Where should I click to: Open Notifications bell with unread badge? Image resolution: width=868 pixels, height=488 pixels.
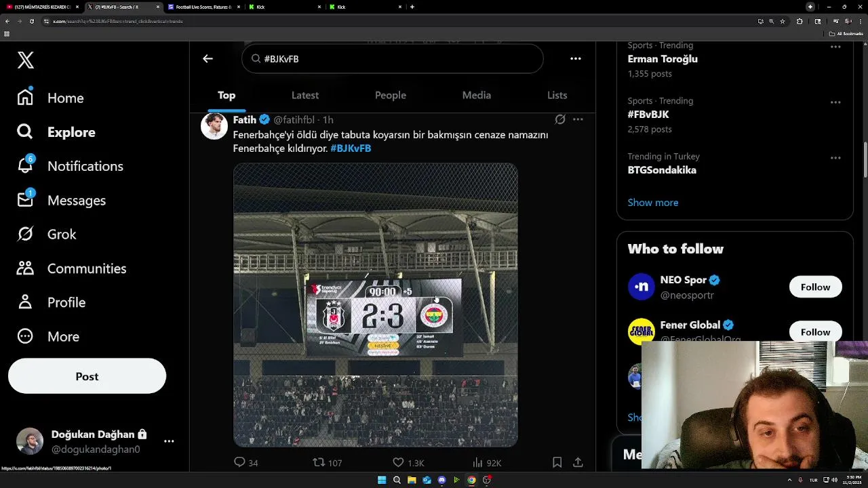pos(26,165)
